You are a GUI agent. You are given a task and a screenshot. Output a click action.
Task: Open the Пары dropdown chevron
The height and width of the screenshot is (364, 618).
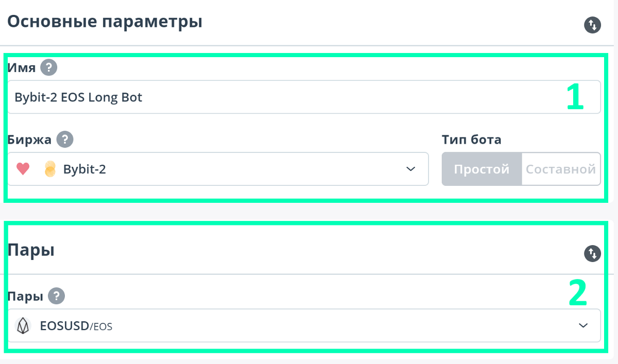tap(583, 325)
